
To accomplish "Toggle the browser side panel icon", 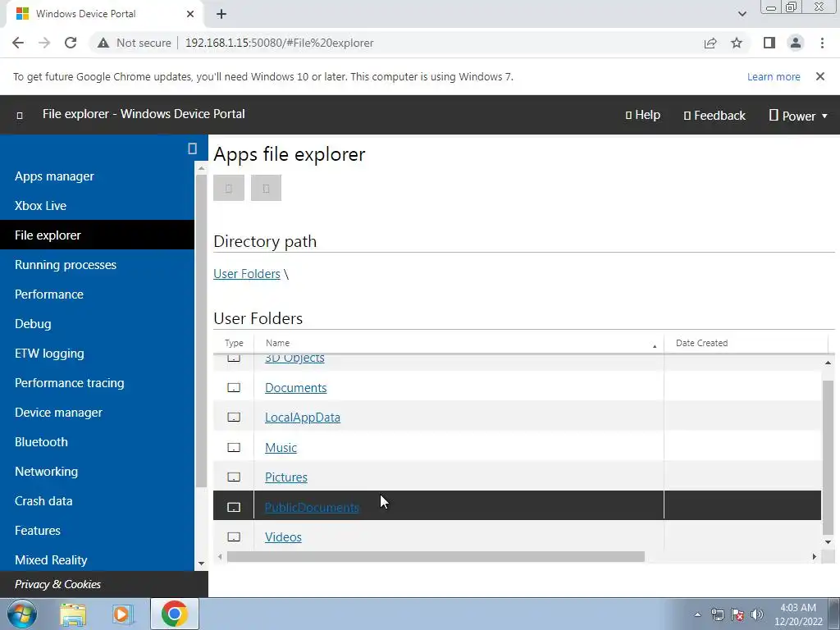I will pyautogui.click(x=769, y=43).
